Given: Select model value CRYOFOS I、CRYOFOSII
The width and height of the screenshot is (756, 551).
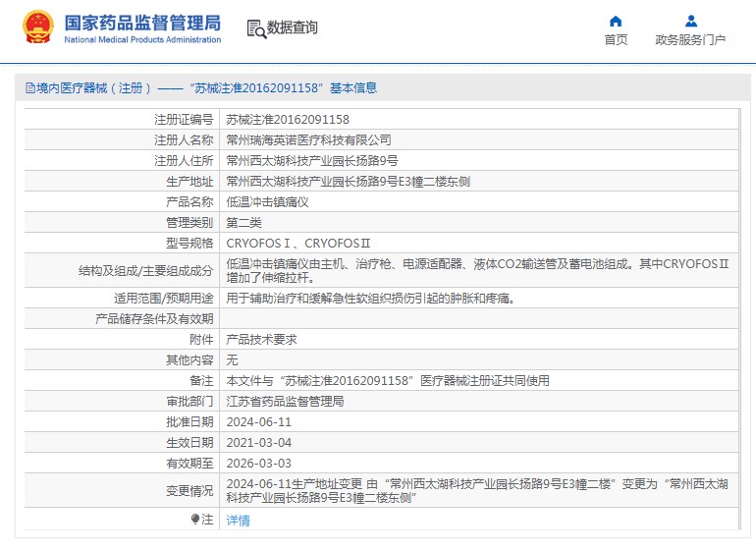Looking at the screenshot, I should (298, 244).
